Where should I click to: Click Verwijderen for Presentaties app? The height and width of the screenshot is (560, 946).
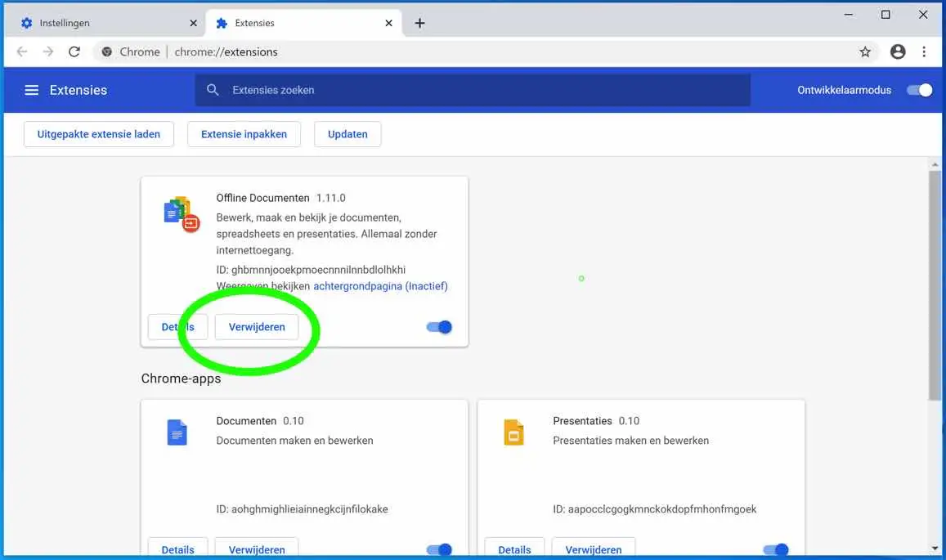pos(594,548)
